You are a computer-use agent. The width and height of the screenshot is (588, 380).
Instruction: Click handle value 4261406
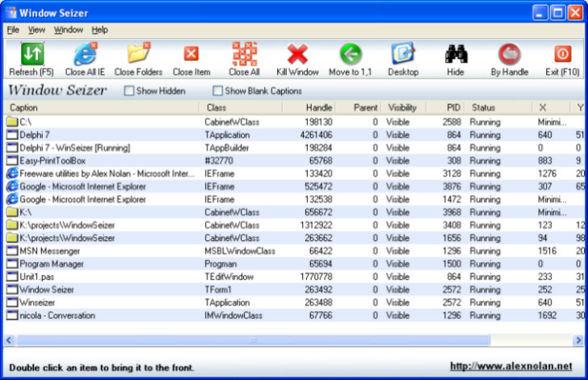[x=316, y=135]
